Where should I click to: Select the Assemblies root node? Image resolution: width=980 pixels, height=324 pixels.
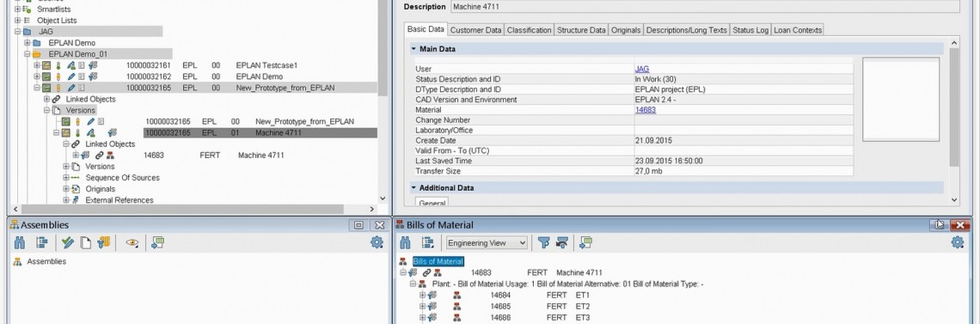(x=46, y=261)
